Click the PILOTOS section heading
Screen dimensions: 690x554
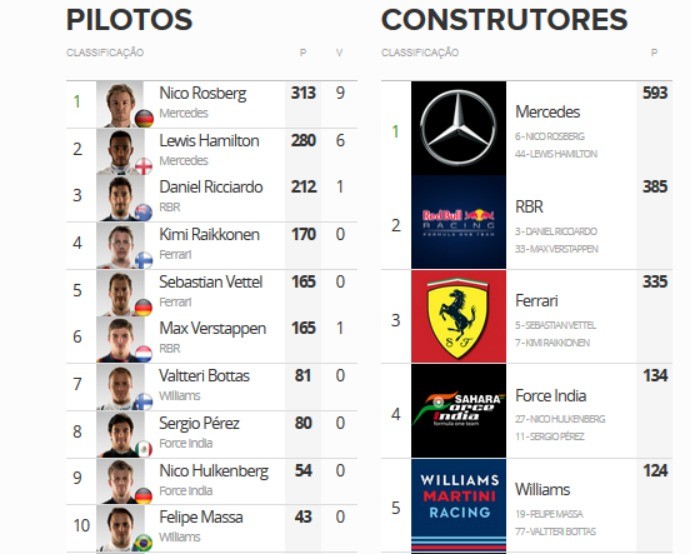click(x=129, y=19)
